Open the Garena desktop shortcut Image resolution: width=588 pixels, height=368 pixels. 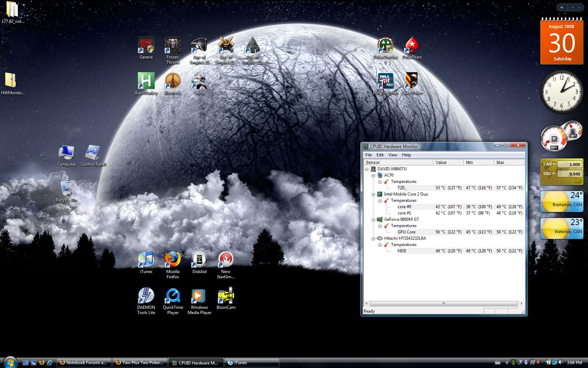[x=146, y=48]
